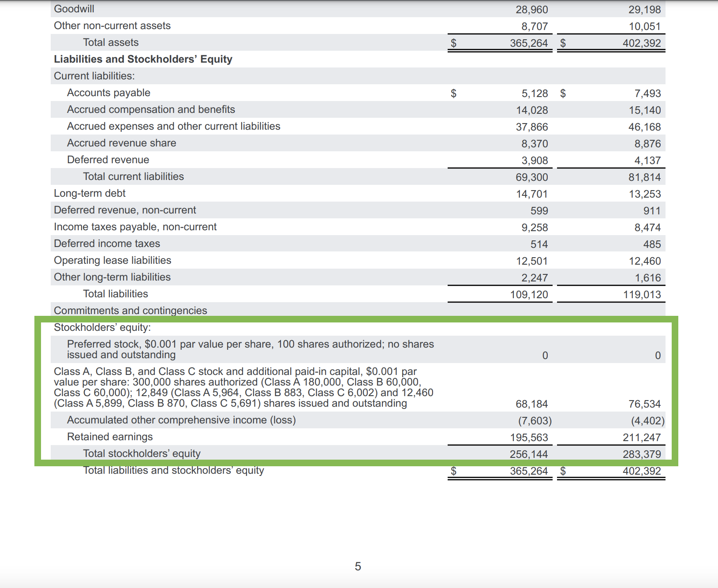Click Accrued revenue share label
The width and height of the screenshot is (718, 588).
point(121,143)
